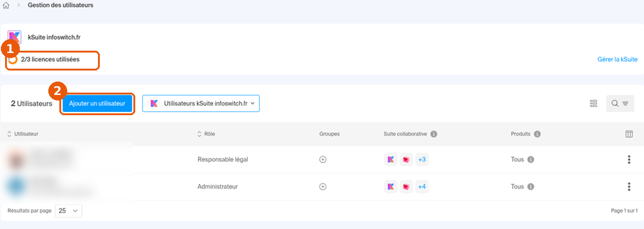This screenshot has height=229, width=644.
Task: Add group for Responsable légal user
Action: point(323,159)
